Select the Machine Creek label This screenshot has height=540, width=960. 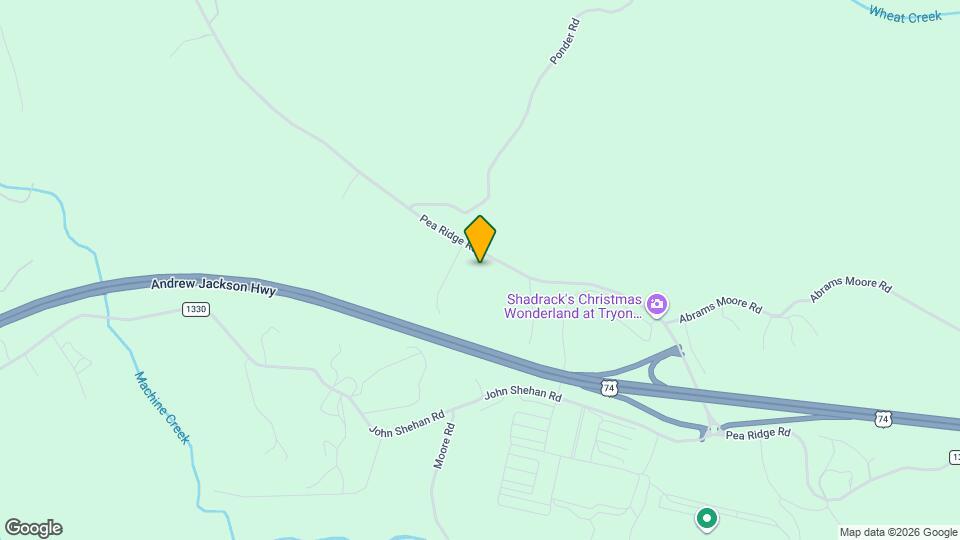162,408
